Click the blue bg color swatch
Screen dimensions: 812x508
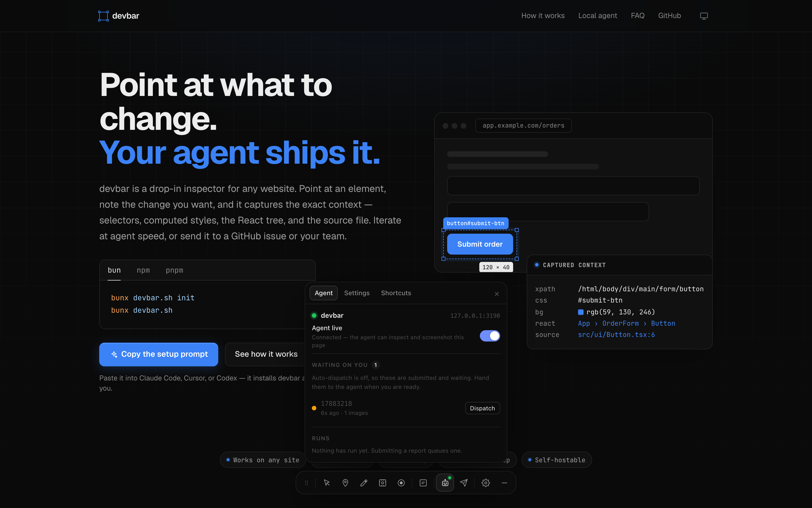581,312
